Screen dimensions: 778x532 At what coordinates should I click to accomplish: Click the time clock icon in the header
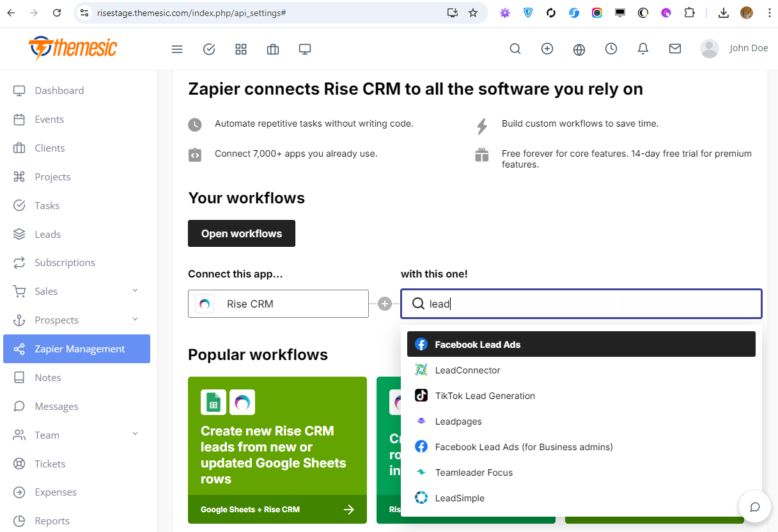coord(611,49)
